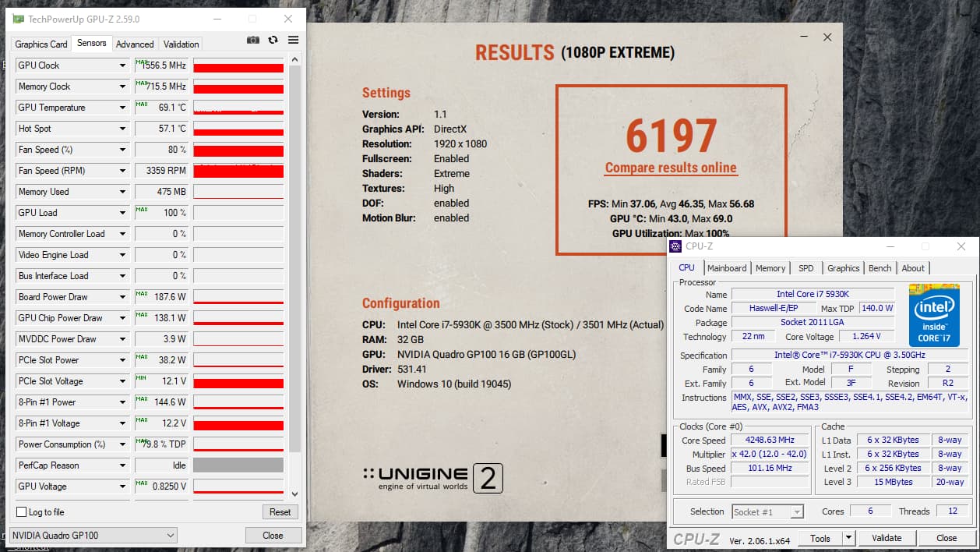This screenshot has height=552, width=980.
Task: Open the Tools dropdown arrow in CPU-Z
Action: (848, 538)
